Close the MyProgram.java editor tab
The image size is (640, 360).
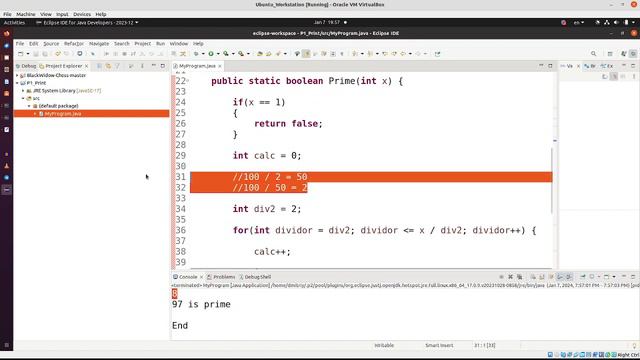point(220,66)
